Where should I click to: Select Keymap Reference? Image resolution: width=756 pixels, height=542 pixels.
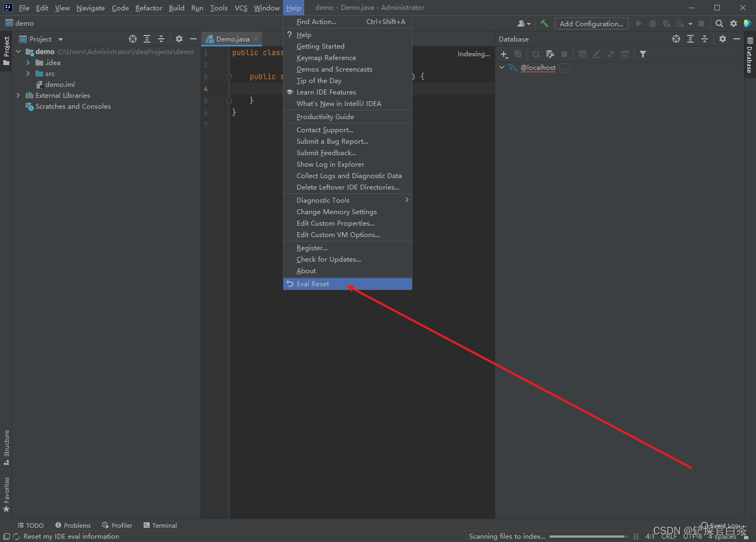click(x=347, y=58)
